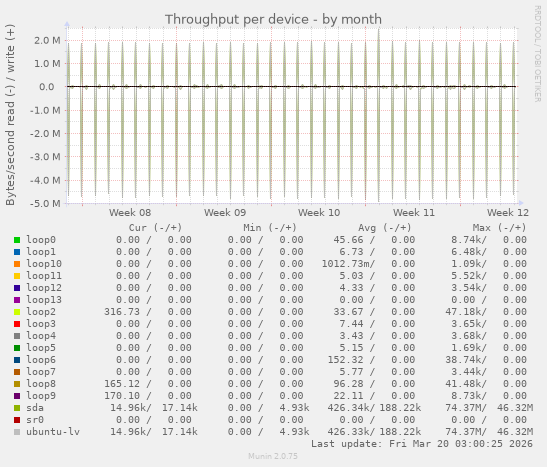The width and height of the screenshot is (547, 467).
Task: Click the Munin 2.0.75 version text
Action: [273, 456]
